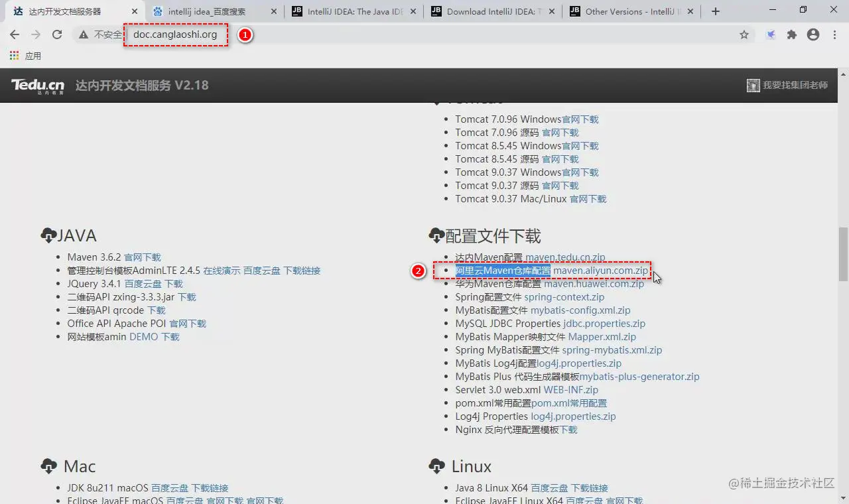Select the 阿里云Maven仓库配置 highlighted text
849x504 pixels.
tap(503, 271)
